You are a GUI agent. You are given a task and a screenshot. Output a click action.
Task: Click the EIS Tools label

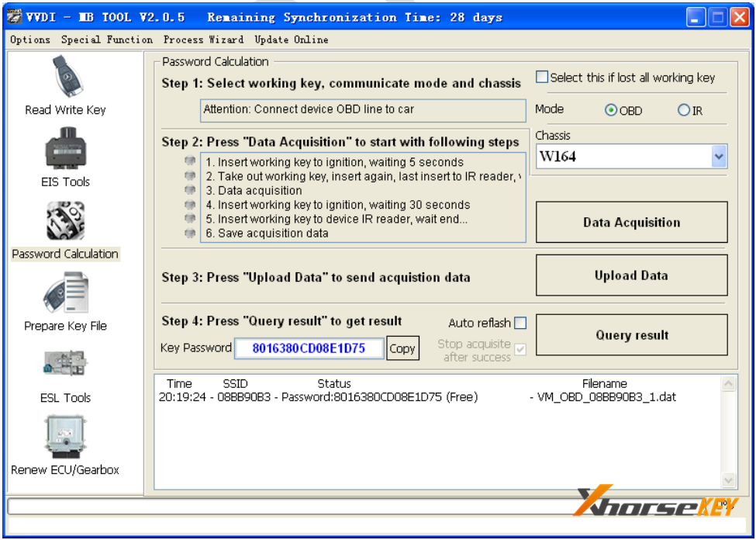tap(66, 182)
